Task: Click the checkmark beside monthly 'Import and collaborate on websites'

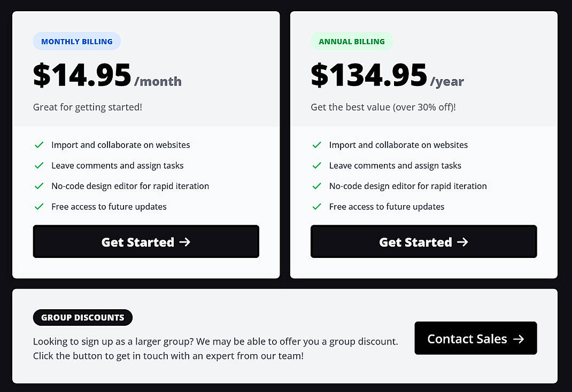Action: [39, 145]
